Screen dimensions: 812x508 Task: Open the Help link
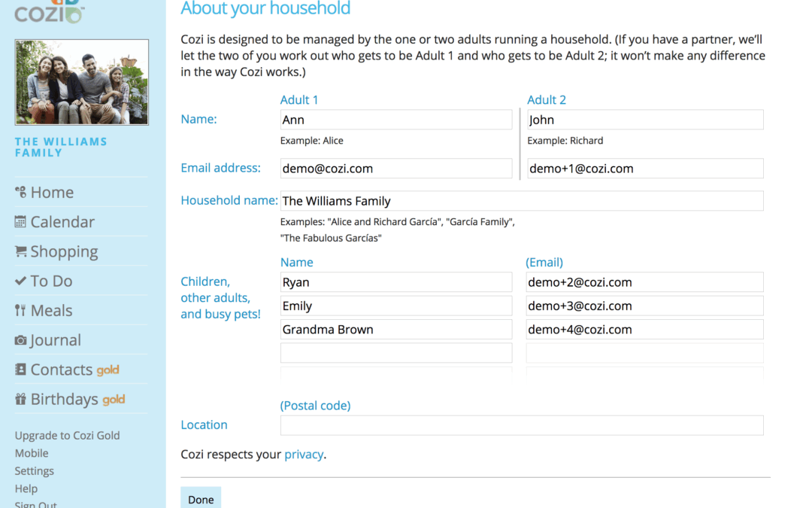click(26, 488)
